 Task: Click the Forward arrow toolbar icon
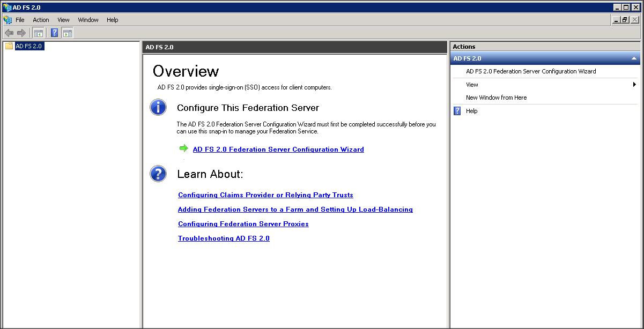21,33
